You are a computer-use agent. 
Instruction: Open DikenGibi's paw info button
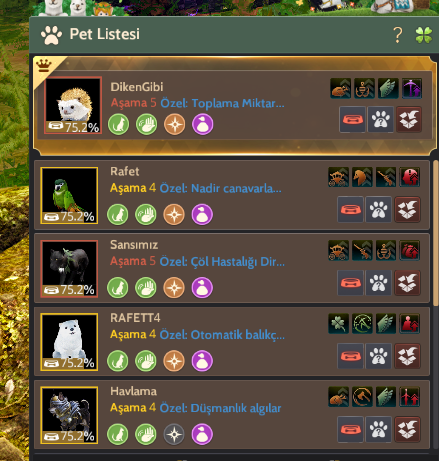tap(380, 119)
